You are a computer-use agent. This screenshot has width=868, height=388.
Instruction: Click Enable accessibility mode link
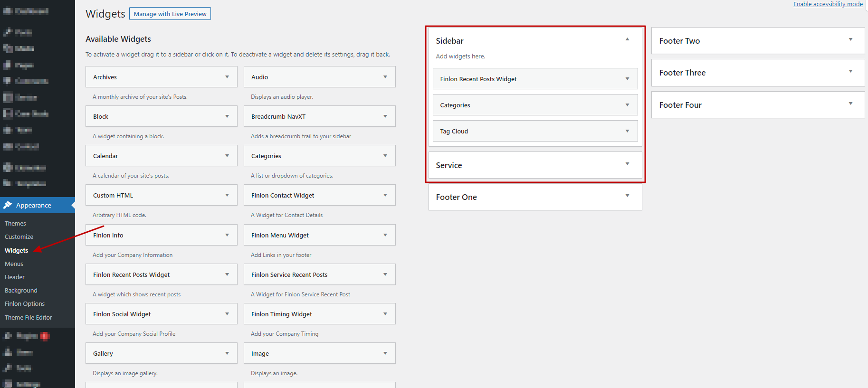[828, 4]
